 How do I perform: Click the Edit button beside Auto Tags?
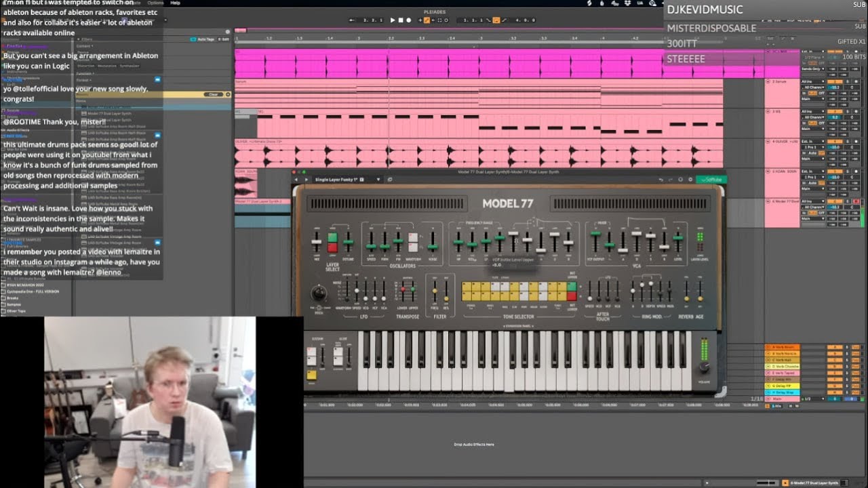click(223, 39)
